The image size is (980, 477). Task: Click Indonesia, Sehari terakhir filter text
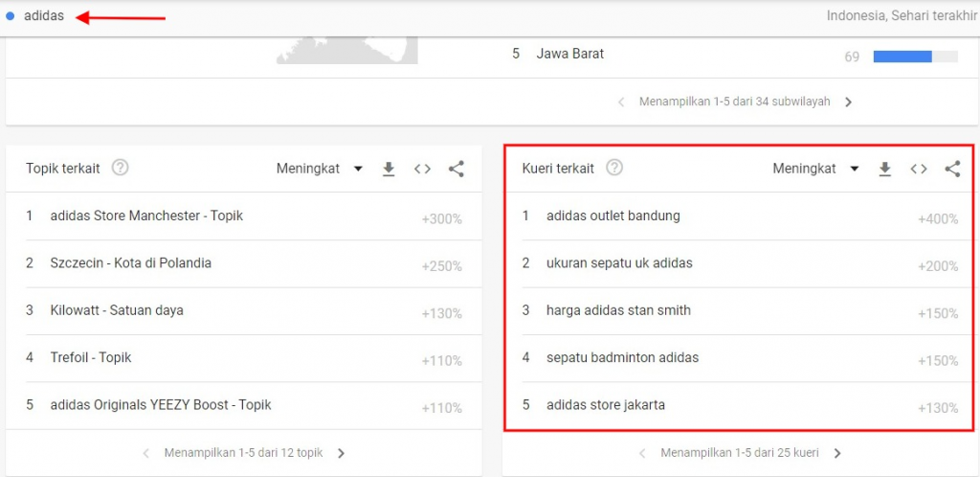pos(902,16)
